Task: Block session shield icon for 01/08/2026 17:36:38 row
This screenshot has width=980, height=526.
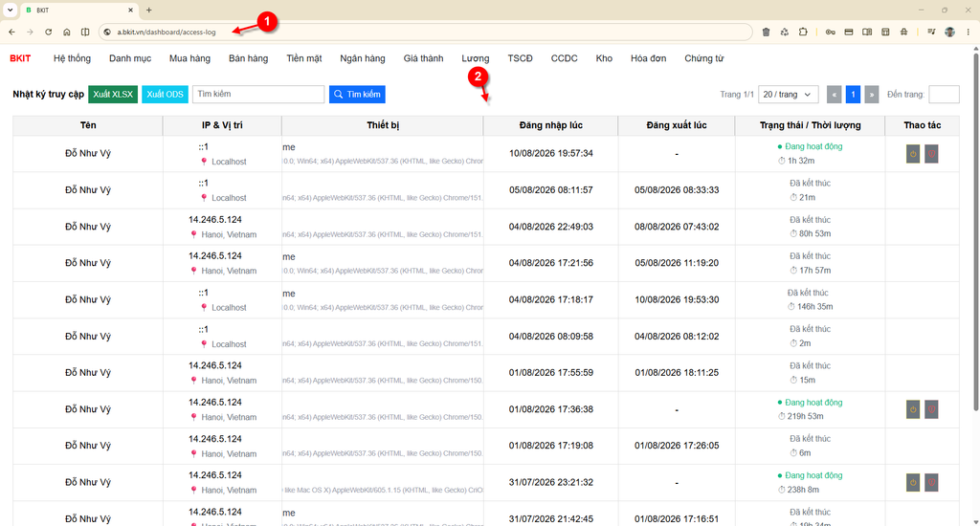Action: pos(931,409)
